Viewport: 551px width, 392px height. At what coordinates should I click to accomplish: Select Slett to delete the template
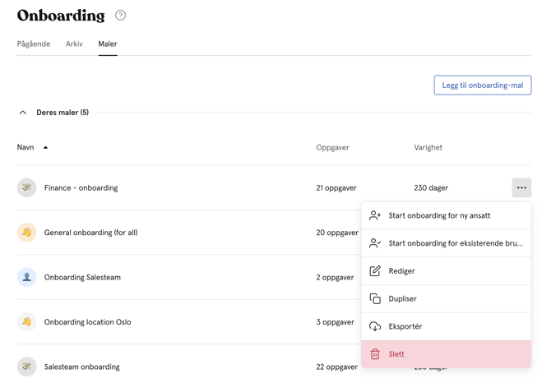click(447, 354)
